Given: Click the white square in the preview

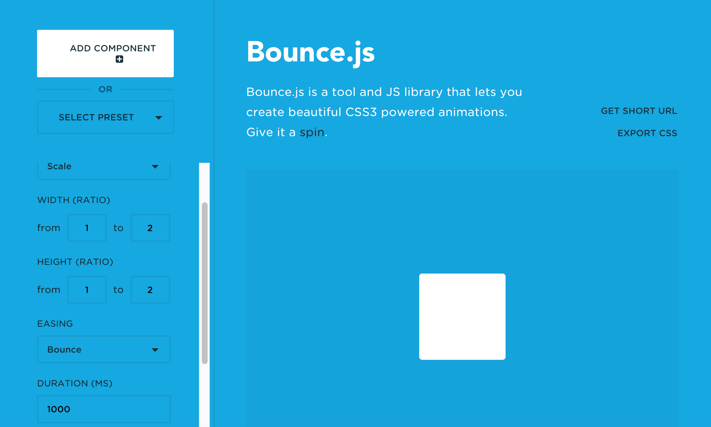Looking at the screenshot, I should (x=462, y=316).
